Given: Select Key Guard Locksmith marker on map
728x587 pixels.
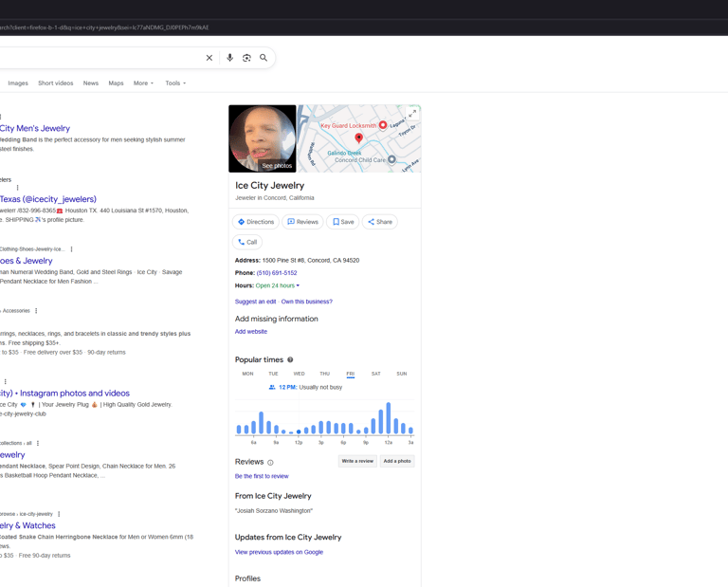Looking at the screenshot, I should coord(383,125).
